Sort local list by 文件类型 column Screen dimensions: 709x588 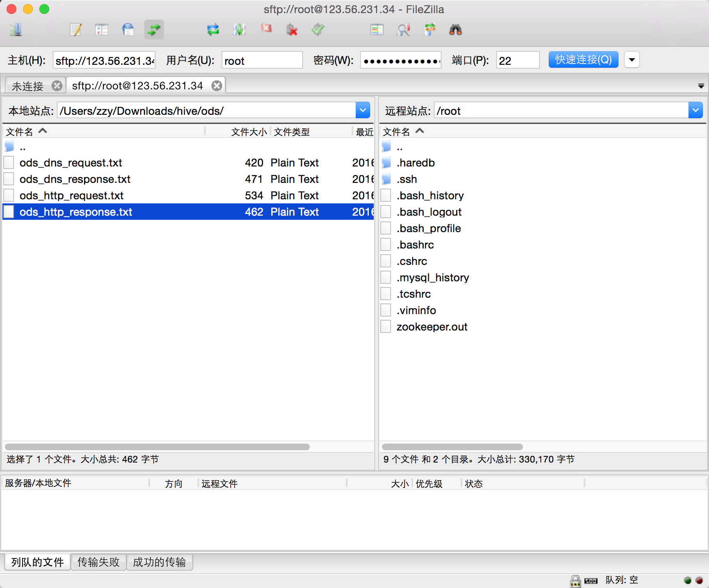pos(311,132)
